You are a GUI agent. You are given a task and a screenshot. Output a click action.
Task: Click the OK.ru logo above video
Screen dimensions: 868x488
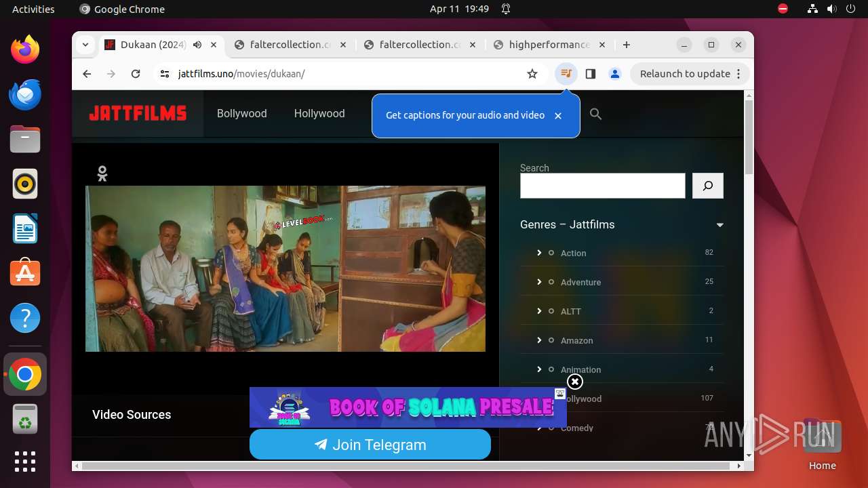tap(102, 174)
